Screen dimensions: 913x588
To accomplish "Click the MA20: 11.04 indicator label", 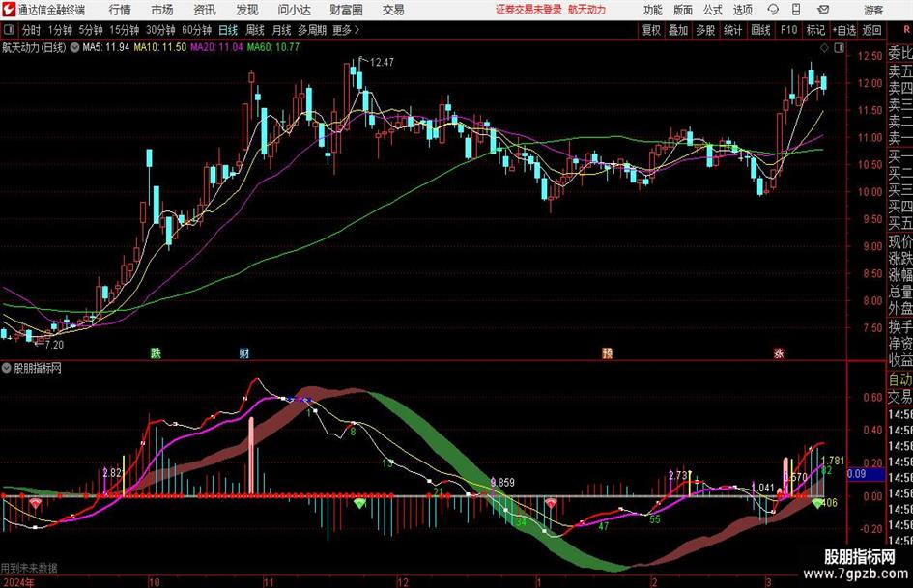I will point(216,47).
